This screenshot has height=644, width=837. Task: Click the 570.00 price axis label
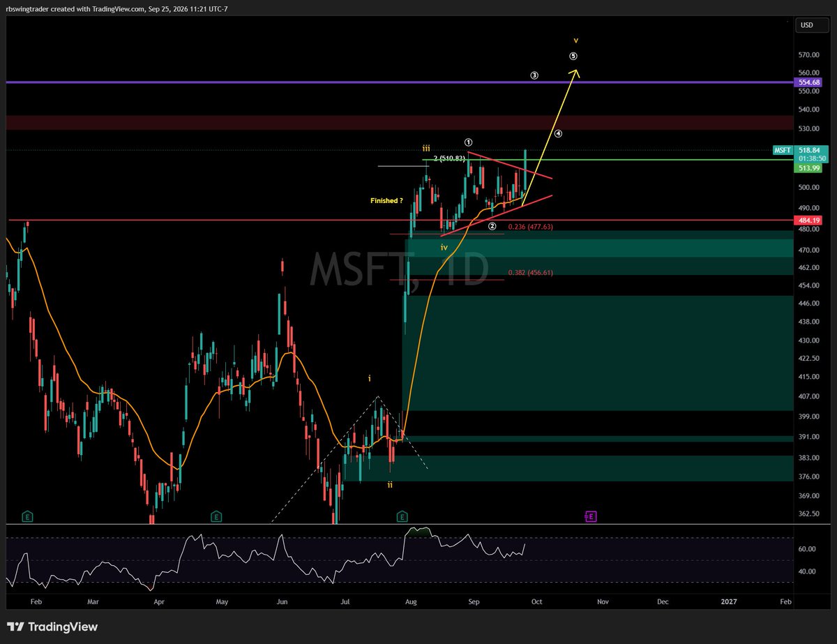(x=809, y=55)
